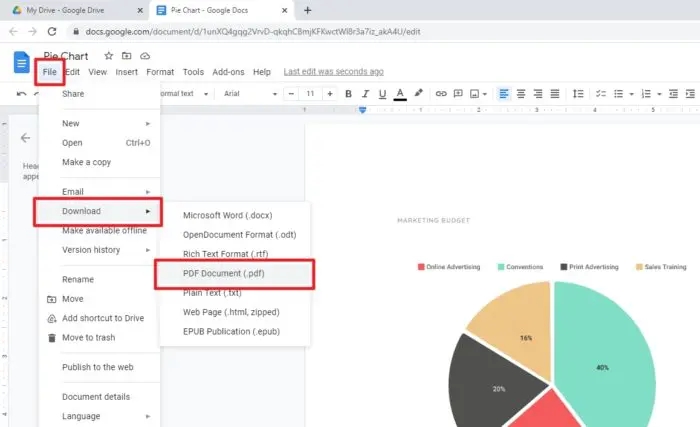Expand the Version history submenu
Screen dimensions: 700x427
(x=99, y=250)
